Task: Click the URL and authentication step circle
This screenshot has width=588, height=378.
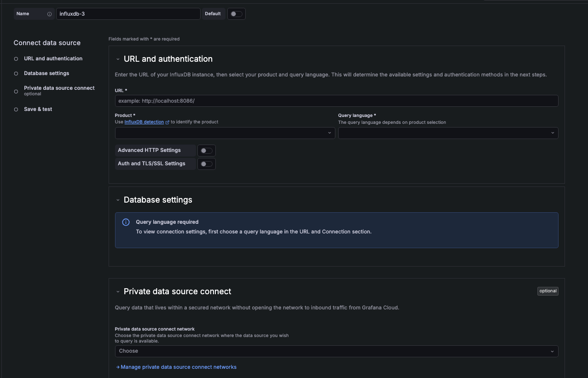Action: pos(17,58)
